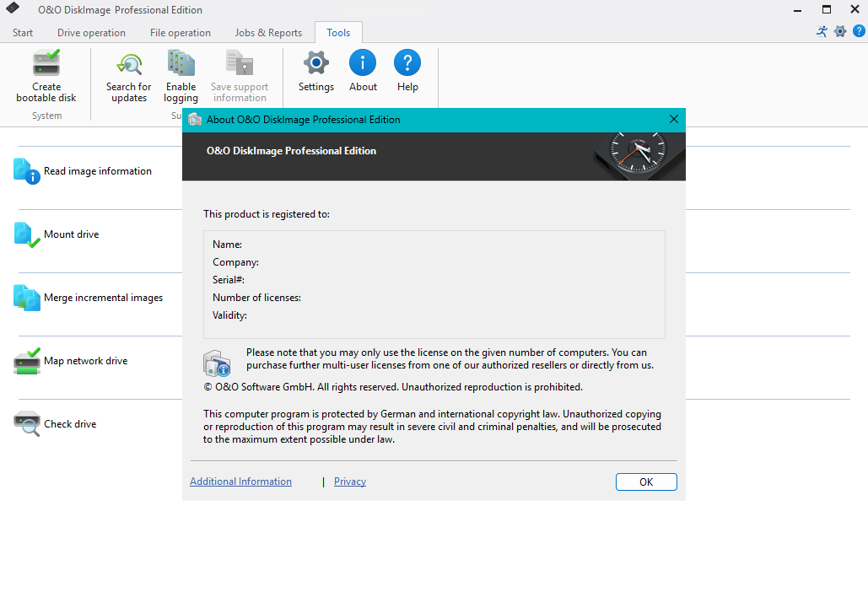Click the Merge incremental images icon

[x=27, y=298]
